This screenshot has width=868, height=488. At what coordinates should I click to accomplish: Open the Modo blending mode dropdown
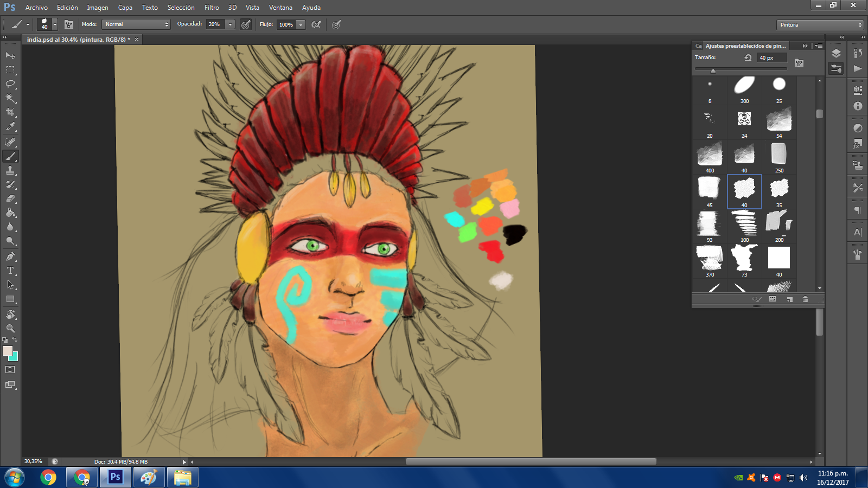coord(136,24)
